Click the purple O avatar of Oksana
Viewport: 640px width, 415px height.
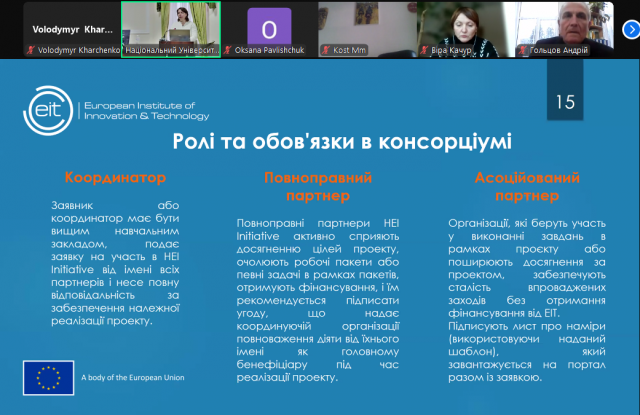269,27
